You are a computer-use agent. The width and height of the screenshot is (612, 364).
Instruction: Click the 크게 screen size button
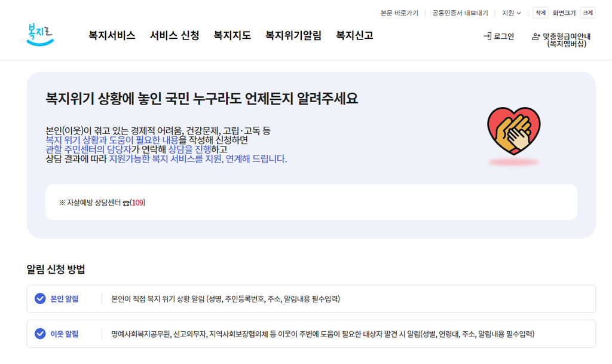click(588, 13)
